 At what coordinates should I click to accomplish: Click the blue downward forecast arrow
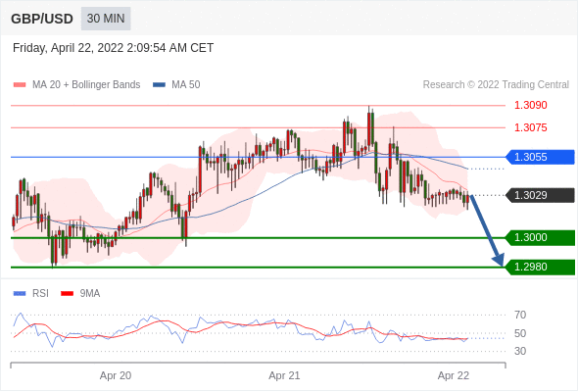(x=487, y=230)
